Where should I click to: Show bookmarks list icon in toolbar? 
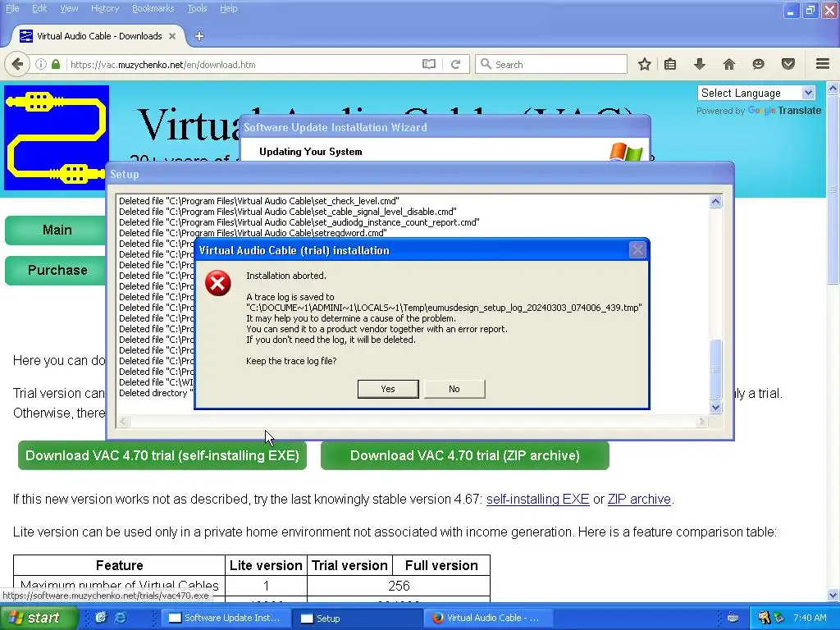coord(670,64)
